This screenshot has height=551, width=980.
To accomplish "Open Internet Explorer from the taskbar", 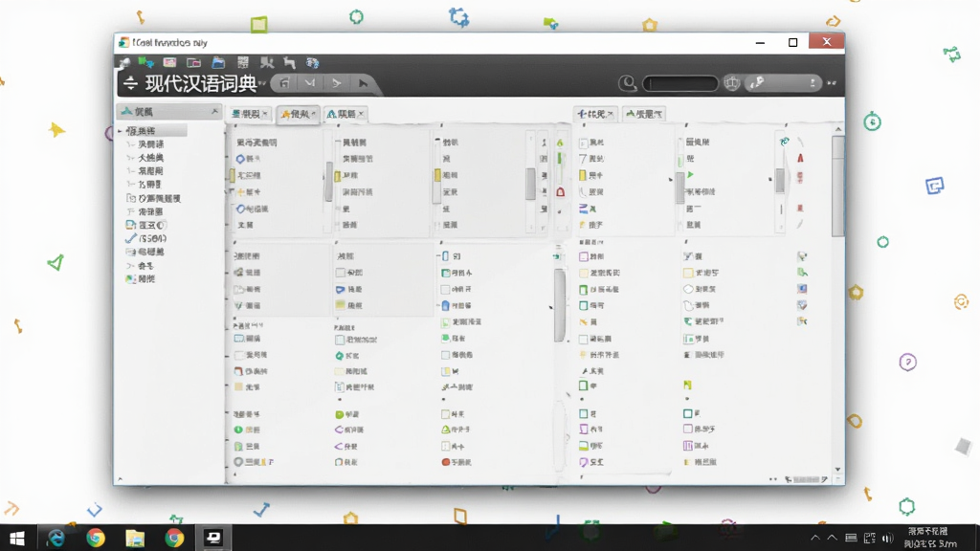I will pos(56,538).
